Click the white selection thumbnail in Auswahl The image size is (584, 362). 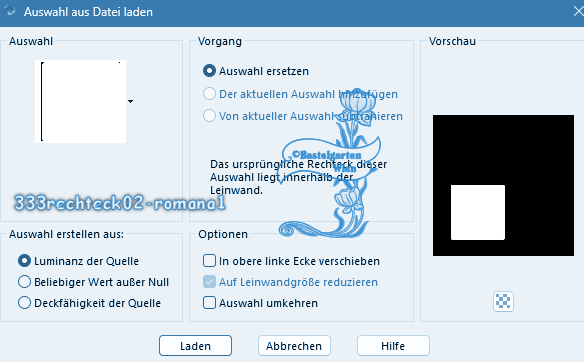point(80,101)
